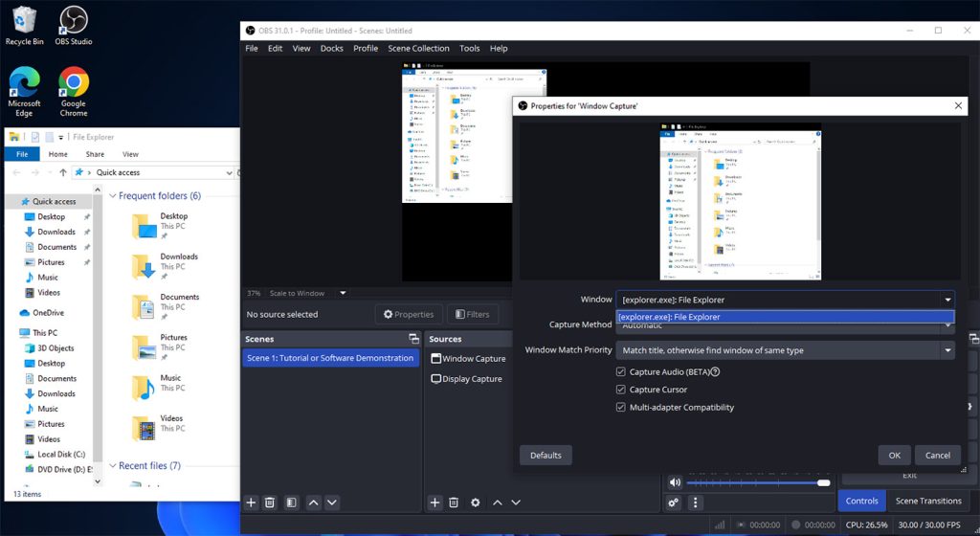The image size is (980, 536).
Task: Move scene down with arrow icon
Action: (x=332, y=502)
